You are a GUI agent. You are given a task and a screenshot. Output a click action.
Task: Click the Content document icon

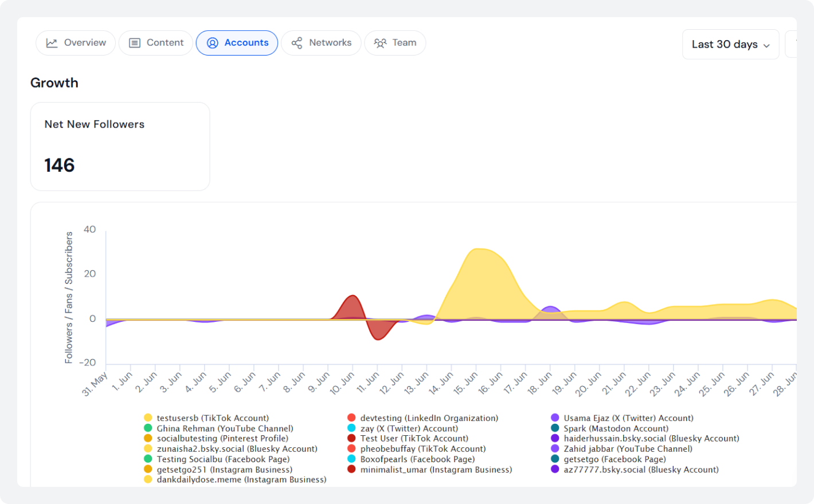[x=135, y=43]
